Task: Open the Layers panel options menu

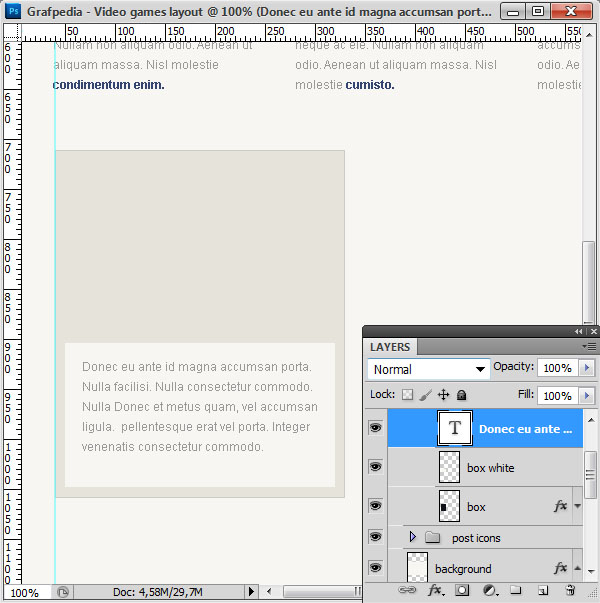Action: (x=590, y=346)
